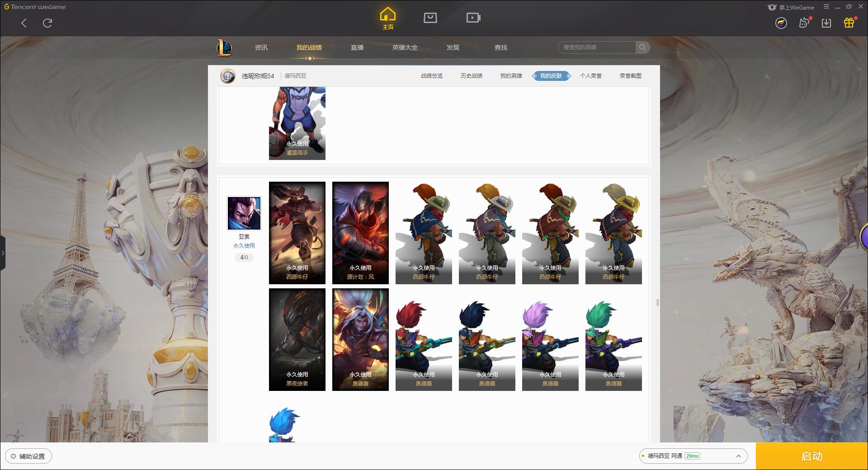Click the 4/9 skin count badge

point(244,258)
